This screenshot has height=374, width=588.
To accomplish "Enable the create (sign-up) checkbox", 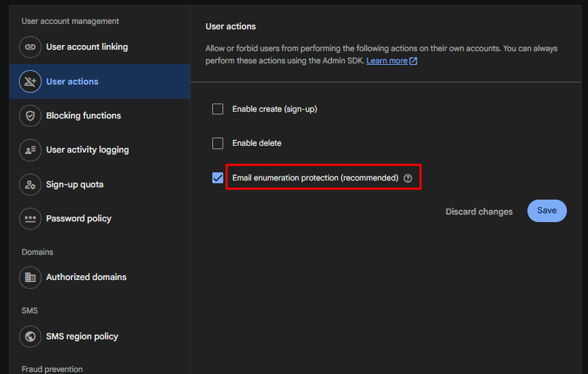I will pyautogui.click(x=218, y=109).
